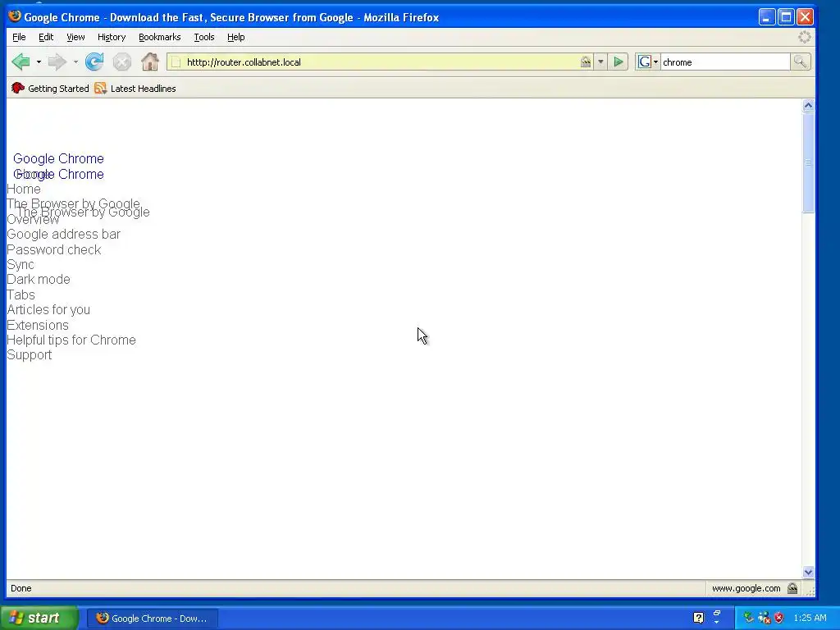Click the greyed Forward arrow button

57,62
